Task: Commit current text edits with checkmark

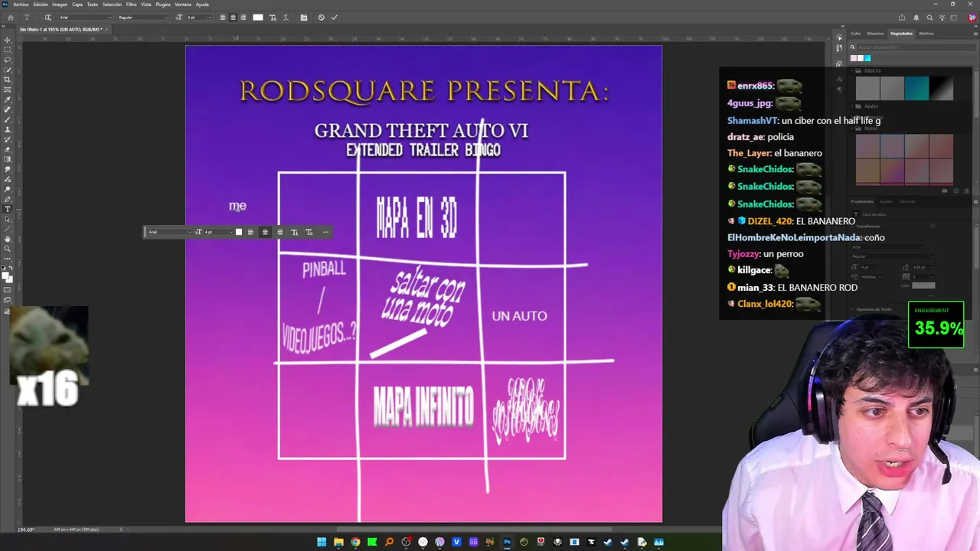Action: 335,18
